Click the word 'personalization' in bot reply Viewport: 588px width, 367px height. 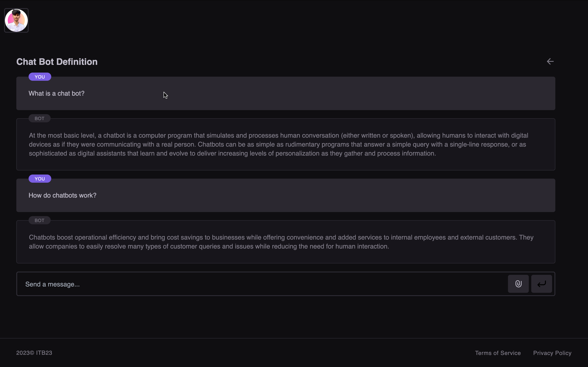(297, 153)
